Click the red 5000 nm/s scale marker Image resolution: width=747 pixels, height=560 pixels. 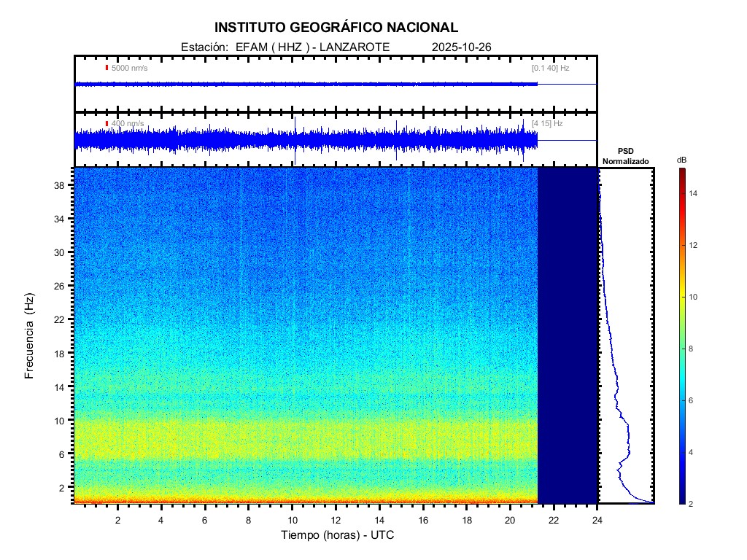click(107, 68)
